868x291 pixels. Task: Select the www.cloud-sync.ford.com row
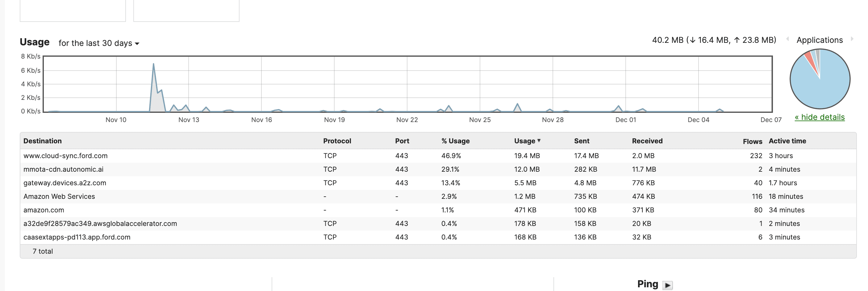[65, 156]
